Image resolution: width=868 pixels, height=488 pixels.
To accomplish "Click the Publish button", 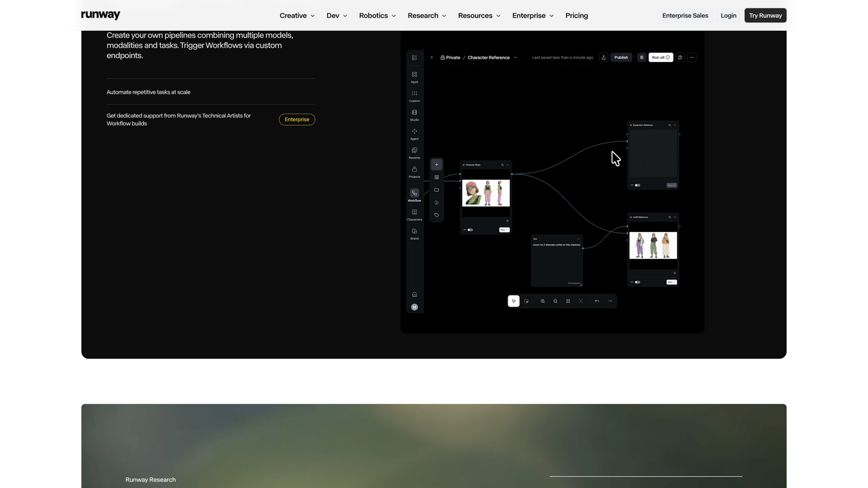I will [x=621, y=57].
